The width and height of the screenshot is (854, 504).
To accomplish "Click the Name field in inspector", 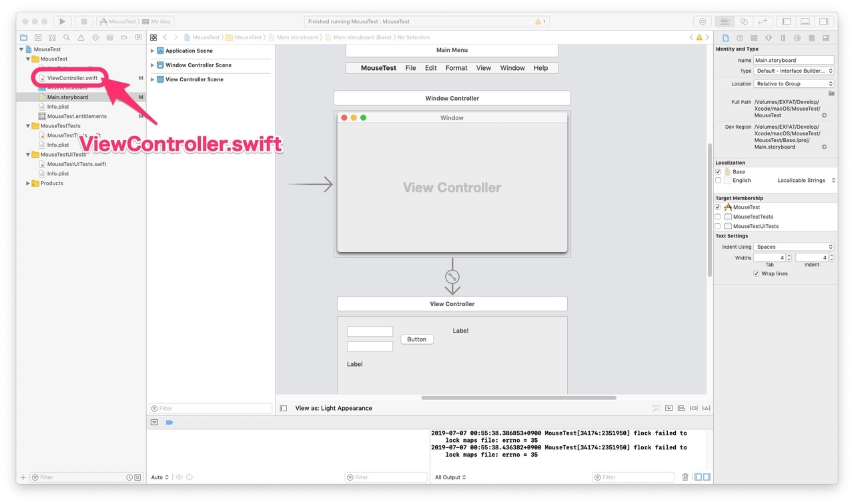I will click(x=794, y=60).
